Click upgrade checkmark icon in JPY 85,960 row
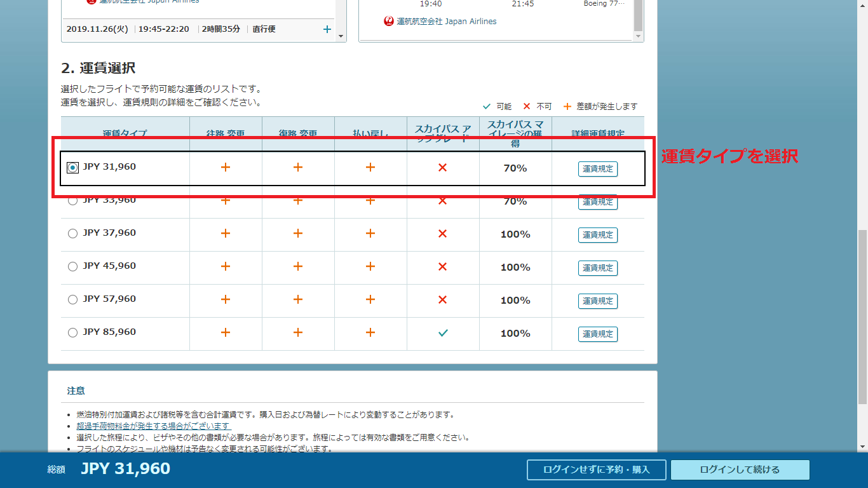Image resolution: width=868 pixels, height=488 pixels. click(x=443, y=333)
